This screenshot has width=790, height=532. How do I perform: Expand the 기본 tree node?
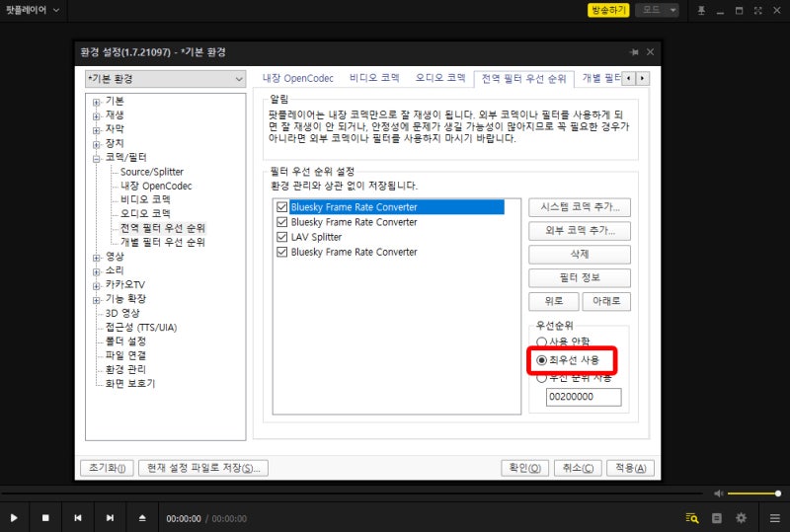click(96, 103)
